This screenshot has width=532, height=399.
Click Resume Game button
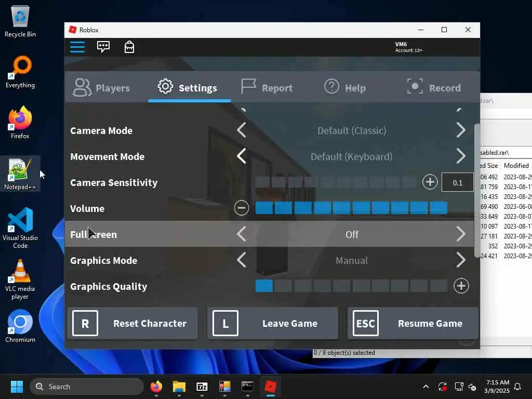[413, 323]
